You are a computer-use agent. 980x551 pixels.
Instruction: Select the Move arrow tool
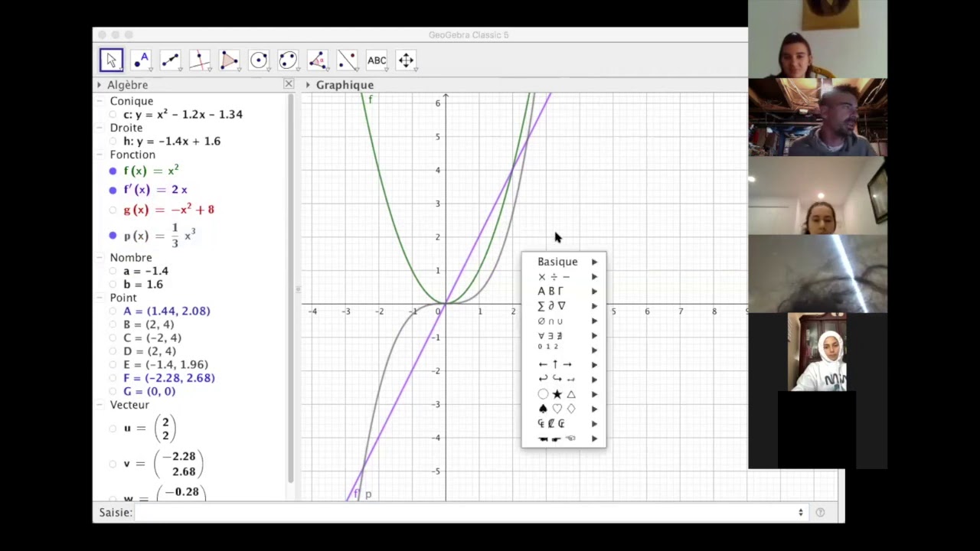point(111,60)
